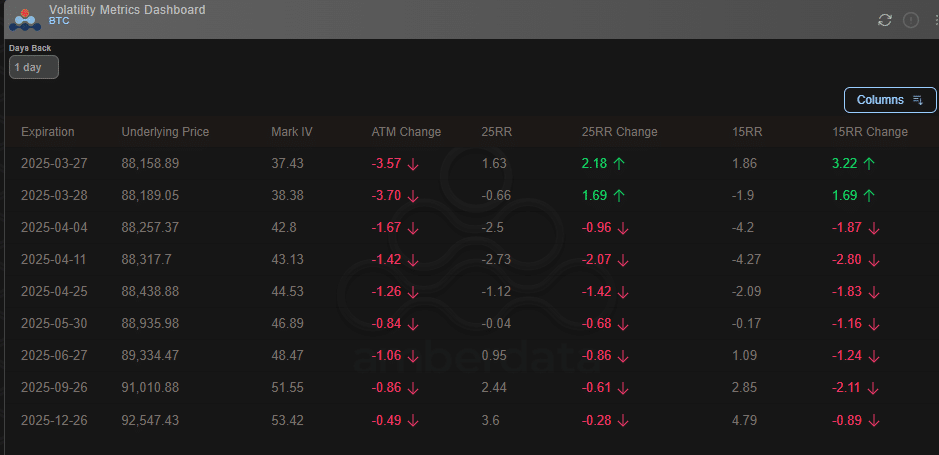Click the 91,010.88 underlying price cell
Screen dimensions: 939x455
150,388
